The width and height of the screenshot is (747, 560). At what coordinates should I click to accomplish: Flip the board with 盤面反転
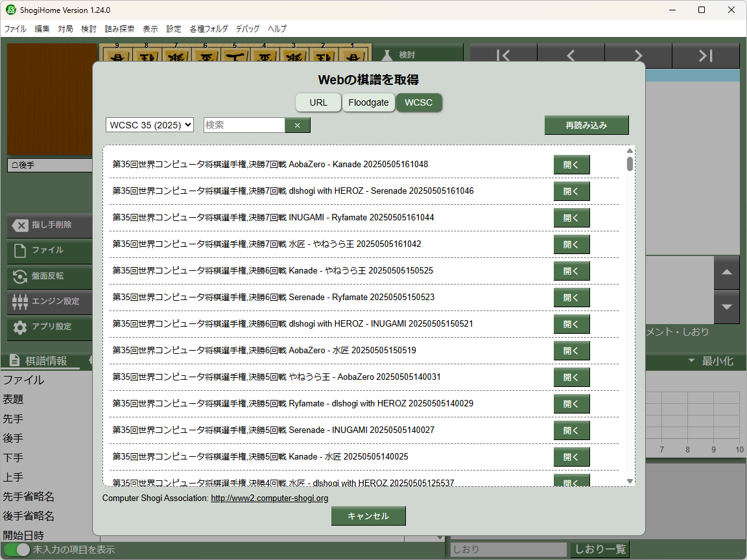point(49,276)
